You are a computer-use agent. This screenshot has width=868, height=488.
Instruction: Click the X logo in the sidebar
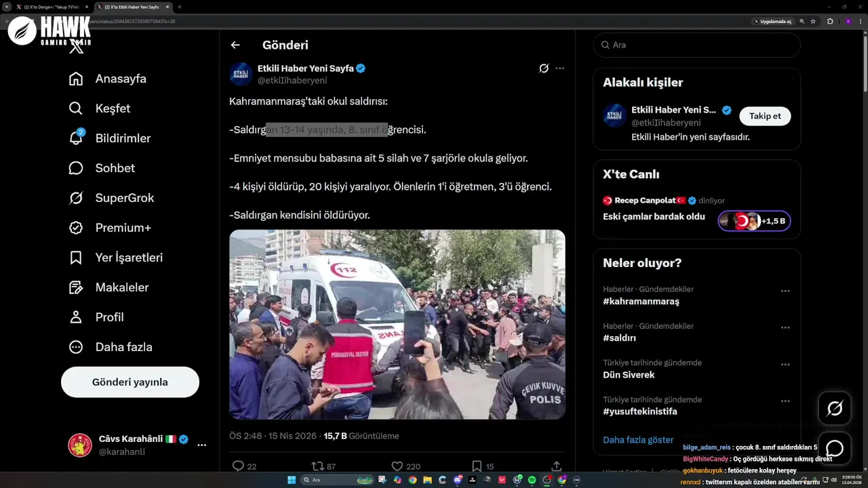pyautogui.click(x=77, y=47)
